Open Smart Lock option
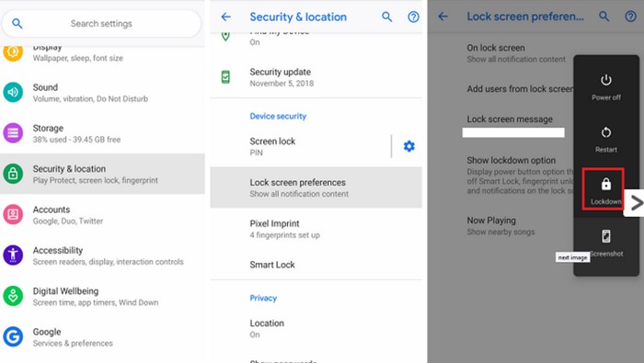This screenshot has height=363, width=644. click(316, 265)
